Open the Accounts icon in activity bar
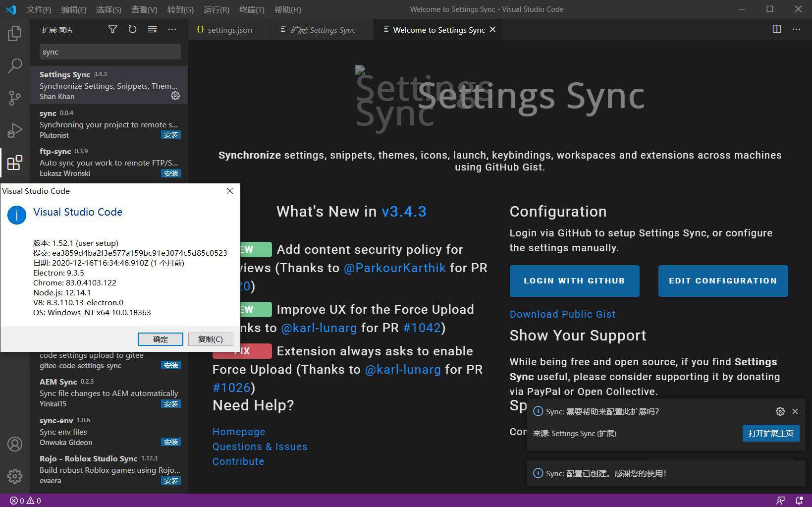The height and width of the screenshot is (507, 812). tap(15, 444)
